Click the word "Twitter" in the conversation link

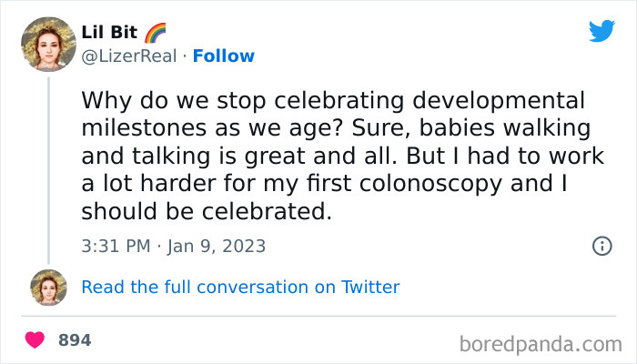pyautogui.click(x=370, y=288)
